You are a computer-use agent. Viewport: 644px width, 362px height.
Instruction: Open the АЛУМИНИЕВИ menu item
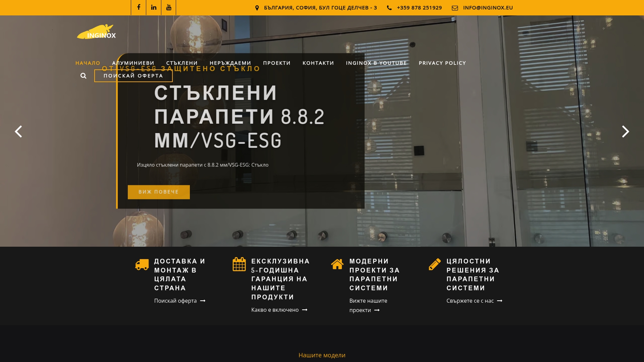click(133, 63)
